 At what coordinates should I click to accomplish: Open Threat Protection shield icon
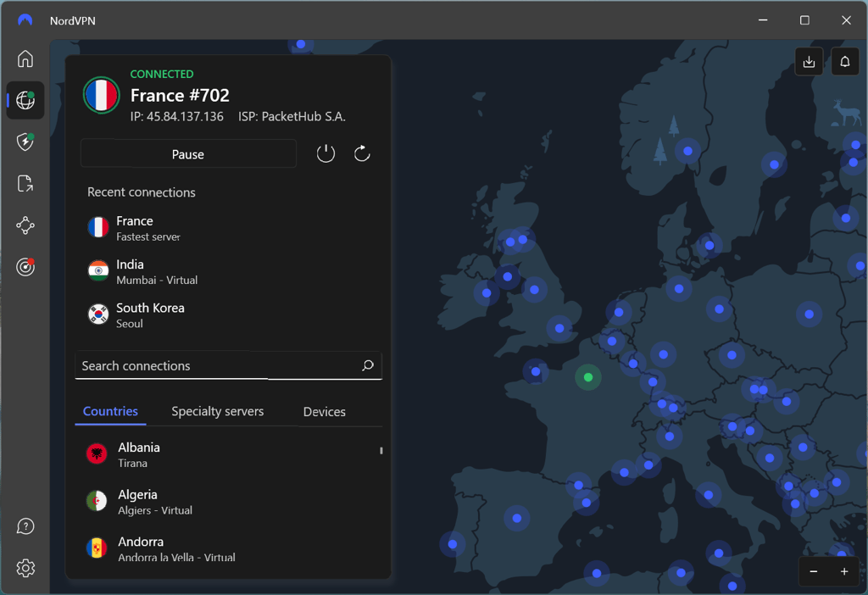point(25,142)
